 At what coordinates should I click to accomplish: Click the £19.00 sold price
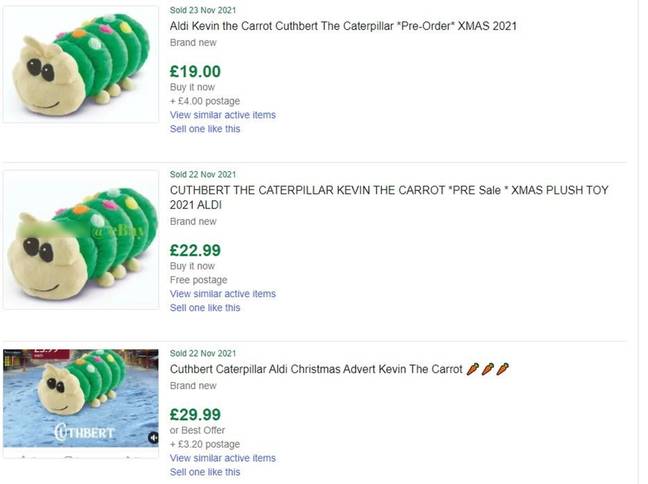(196, 71)
